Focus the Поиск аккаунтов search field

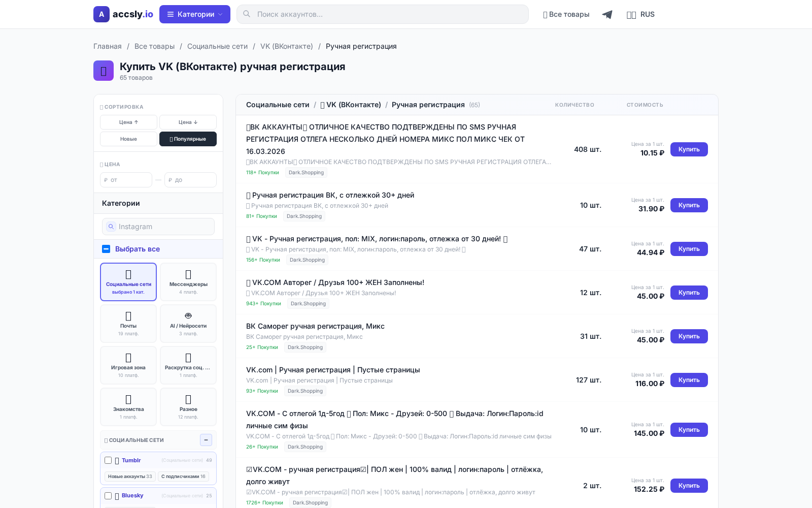[383, 14]
